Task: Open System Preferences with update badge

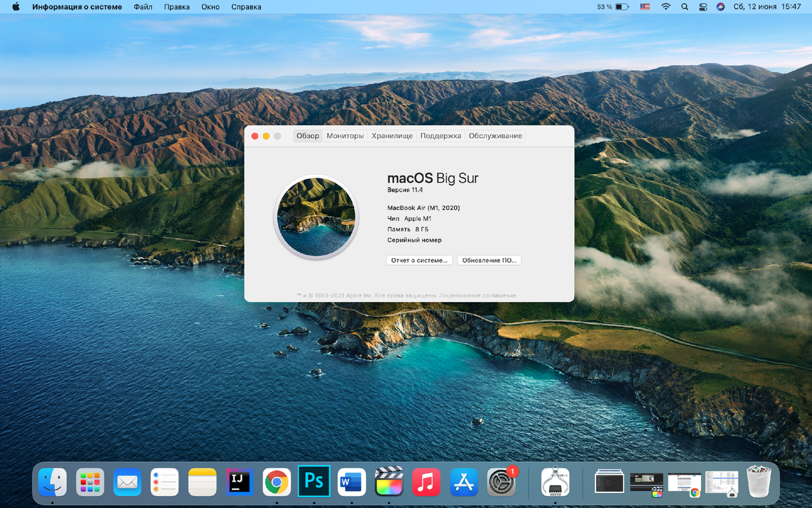Action: coord(501,482)
